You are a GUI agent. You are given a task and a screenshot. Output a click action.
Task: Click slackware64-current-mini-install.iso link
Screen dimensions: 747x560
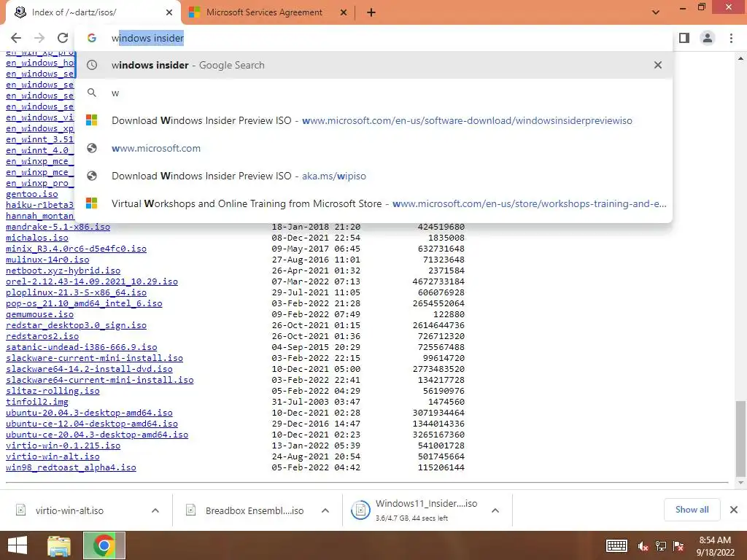[x=99, y=380]
